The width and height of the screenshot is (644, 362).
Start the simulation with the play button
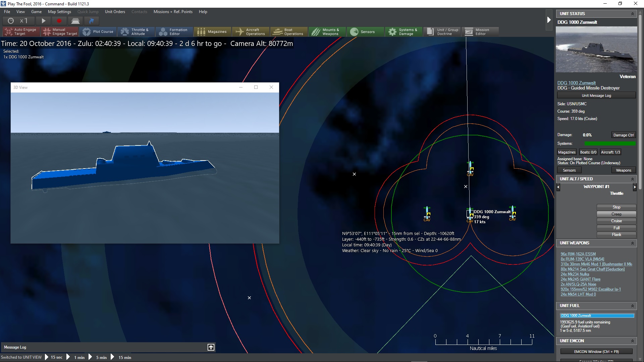(x=43, y=21)
